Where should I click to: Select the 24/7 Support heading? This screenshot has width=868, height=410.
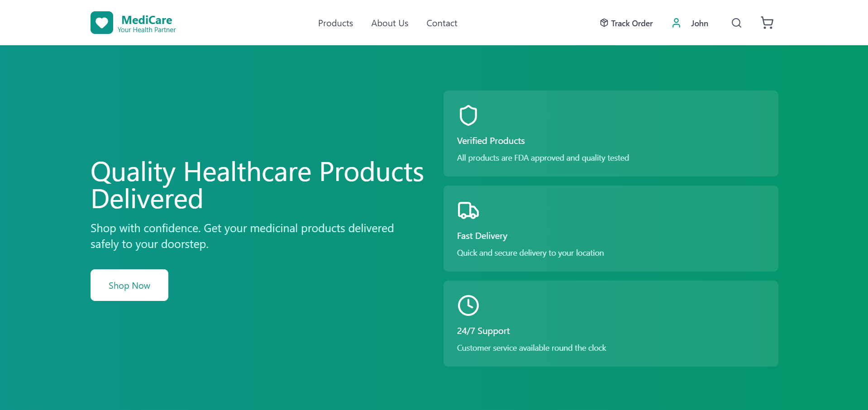pyautogui.click(x=483, y=331)
